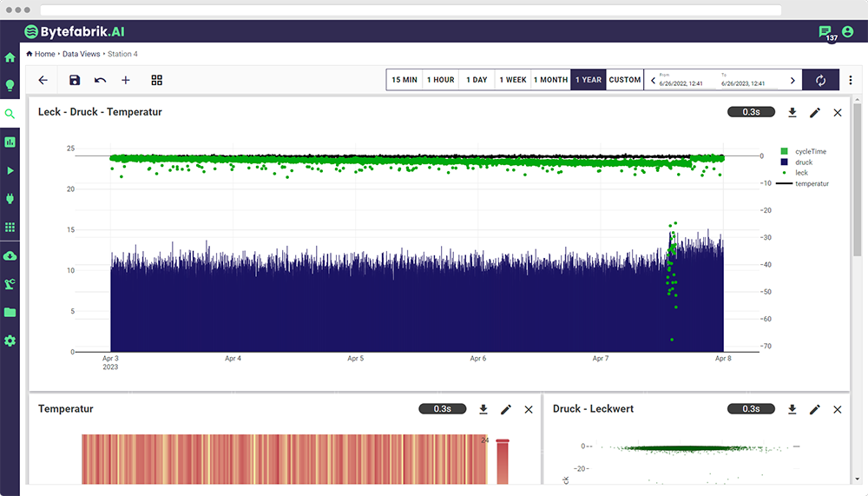Switch to CUSTOM time range

[624, 80]
